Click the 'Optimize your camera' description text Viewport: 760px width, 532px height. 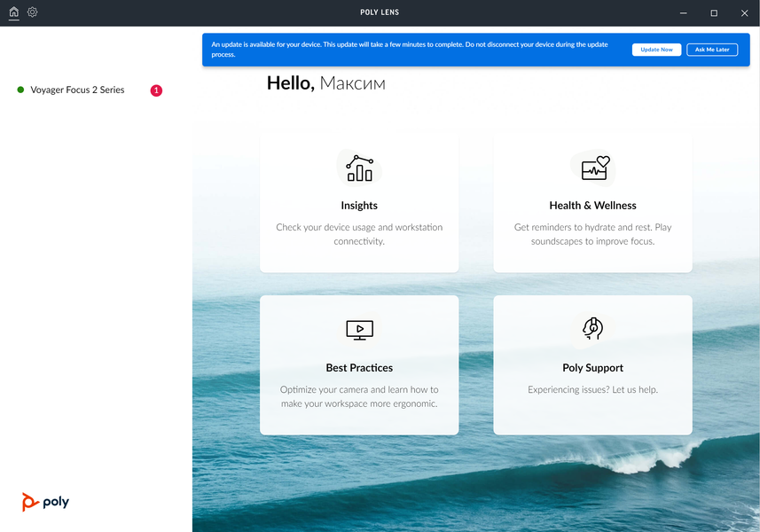359,396
